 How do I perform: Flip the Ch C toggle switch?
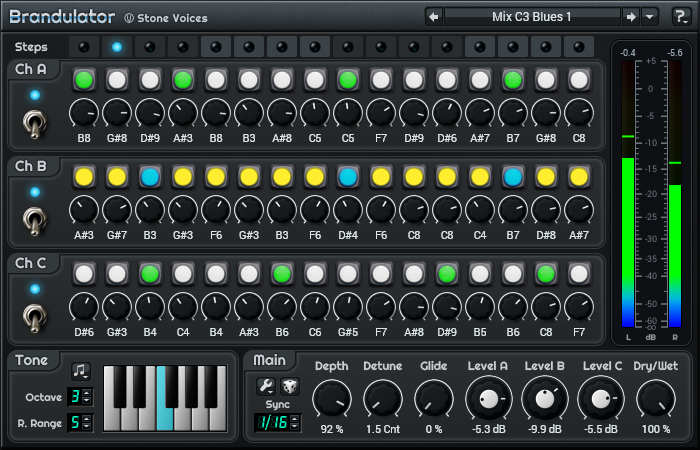pyautogui.click(x=34, y=318)
